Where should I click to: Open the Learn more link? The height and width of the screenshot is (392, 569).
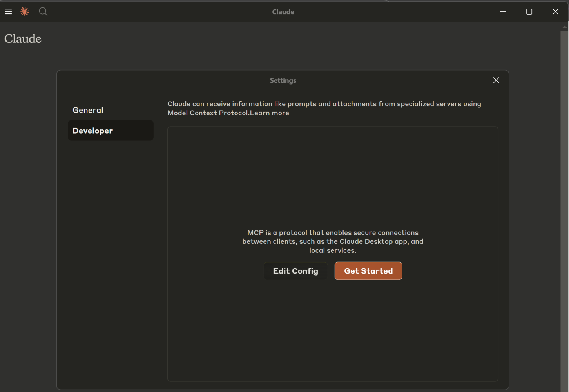[x=270, y=113]
